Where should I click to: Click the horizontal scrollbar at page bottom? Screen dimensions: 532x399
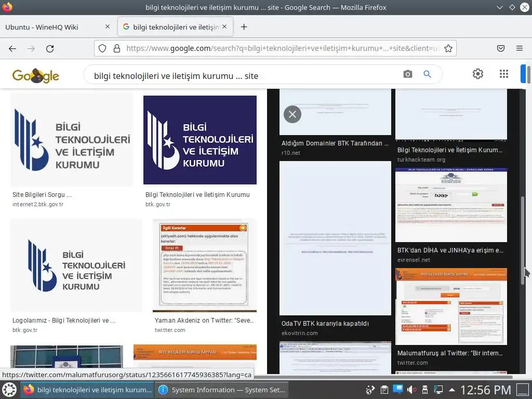(383, 377)
